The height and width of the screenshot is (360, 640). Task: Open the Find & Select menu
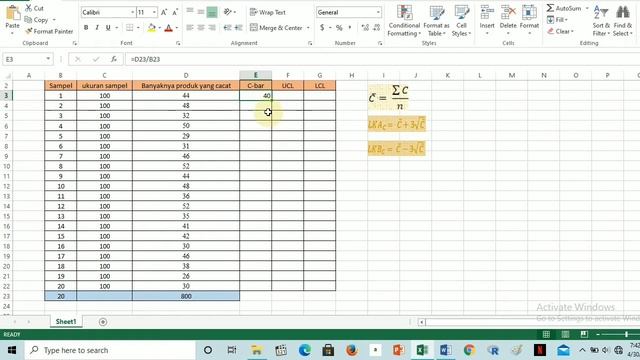coord(623,21)
